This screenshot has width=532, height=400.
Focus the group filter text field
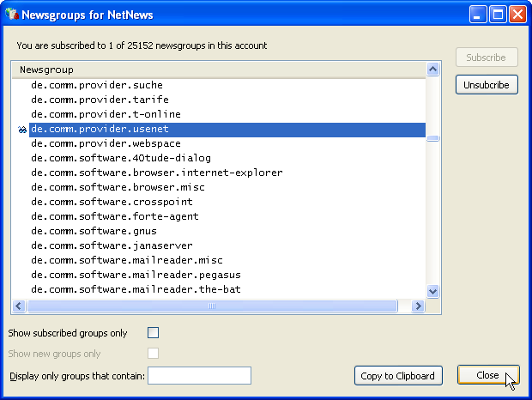[x=199, y=376]
